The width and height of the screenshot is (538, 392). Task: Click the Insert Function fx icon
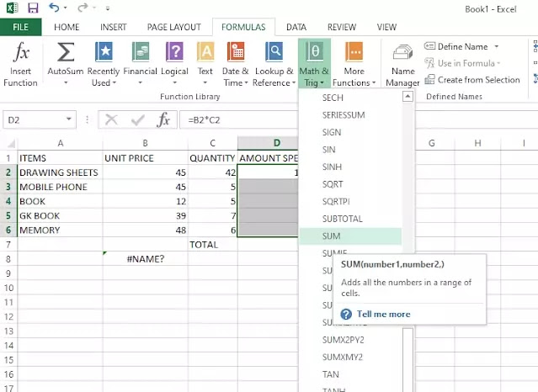(21, 52)
